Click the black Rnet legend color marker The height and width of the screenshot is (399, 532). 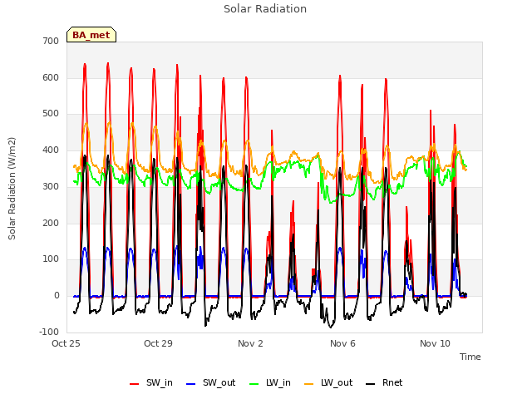[370, 384]
